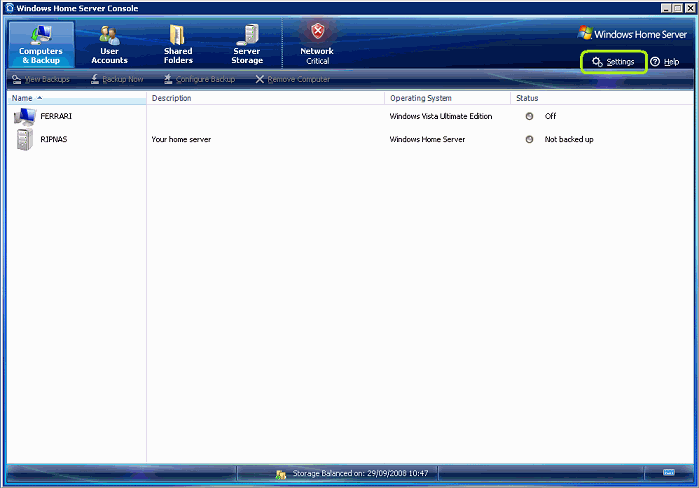Minimize the Windows Home Server Console
Viewport: 699px width, 488px height.
pyautogui.click(x=666, y=8)
